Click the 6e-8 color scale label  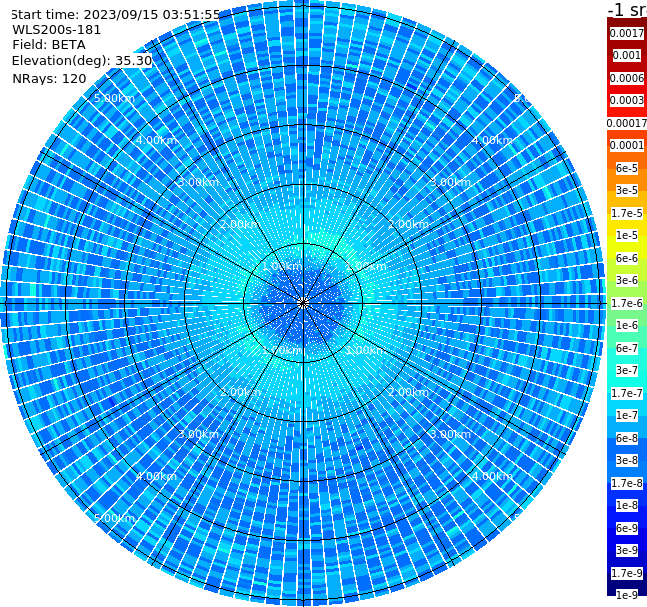point(627,438)
